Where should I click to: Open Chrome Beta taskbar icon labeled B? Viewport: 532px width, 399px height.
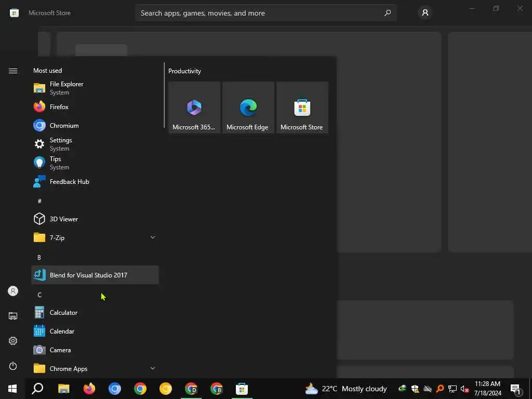click(x=217, y=389)
